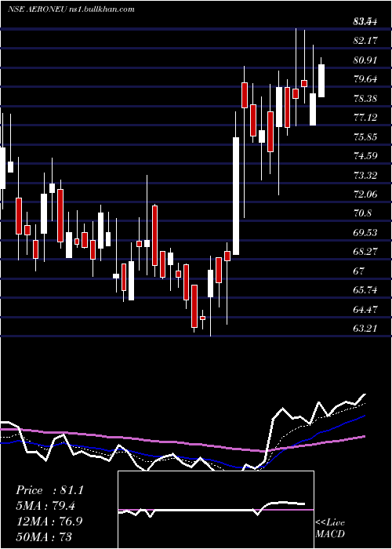Click the 82.17 price axis label
This screenshot has height=549, width=392.
click(365, 41)
